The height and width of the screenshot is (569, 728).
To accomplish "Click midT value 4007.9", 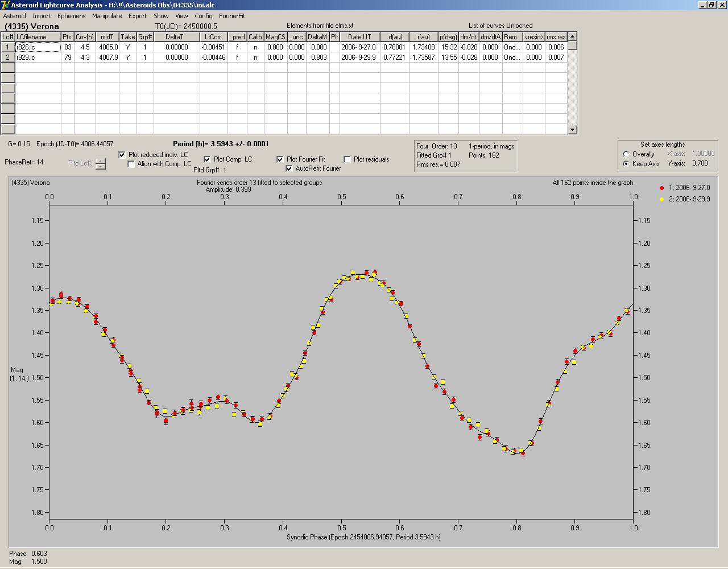I will pos(108,57).
